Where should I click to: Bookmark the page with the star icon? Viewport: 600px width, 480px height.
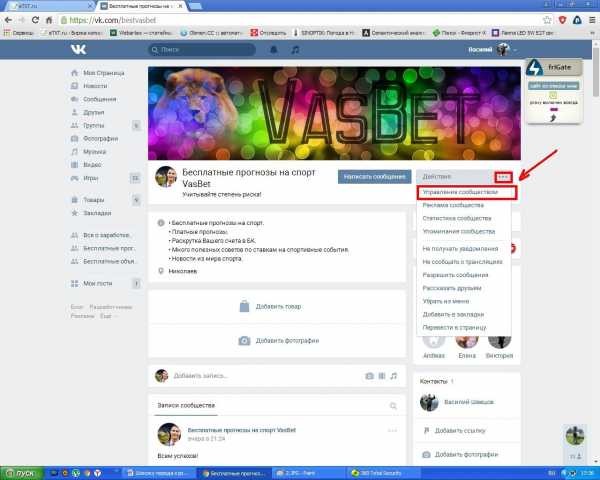tap(547, 20)
